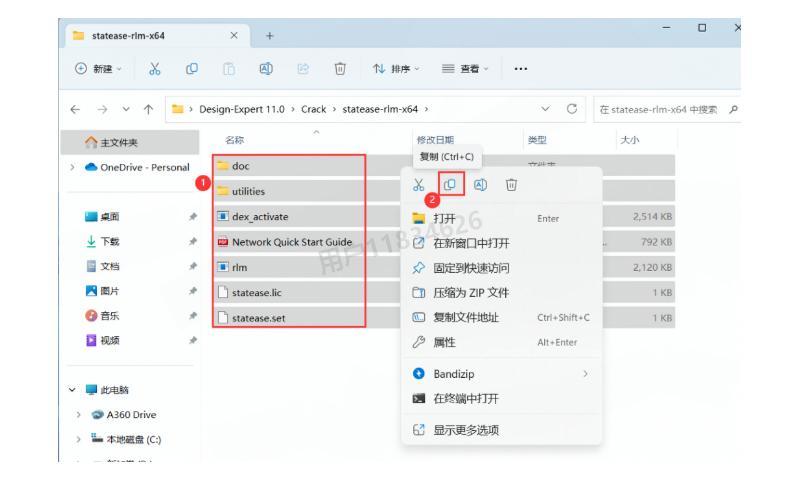Open the Bandizip context menu entry
800x481 pixels.
coord(502,374)
